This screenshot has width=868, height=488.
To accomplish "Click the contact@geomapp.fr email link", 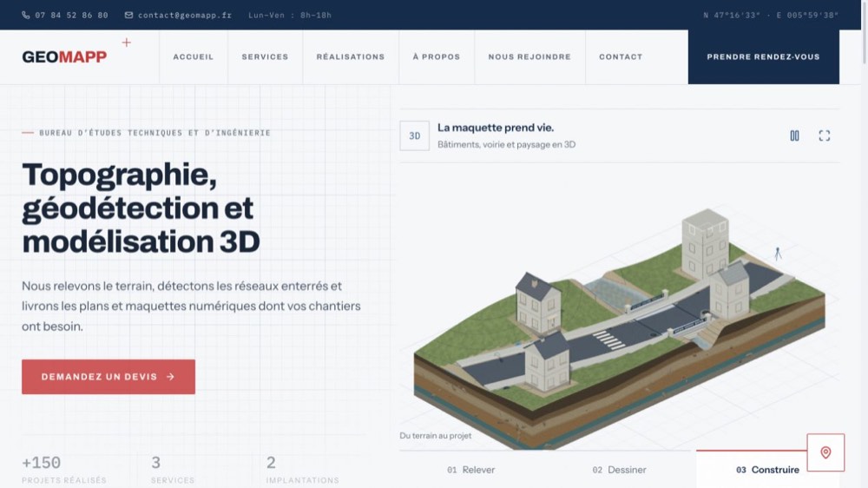I will (x=185, y=15).
